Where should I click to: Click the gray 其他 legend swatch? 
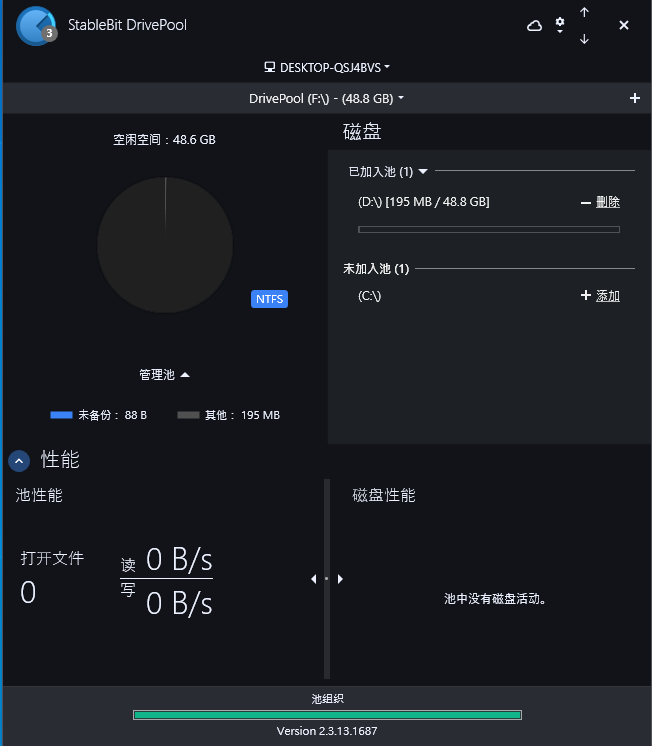tap(188, 415)
